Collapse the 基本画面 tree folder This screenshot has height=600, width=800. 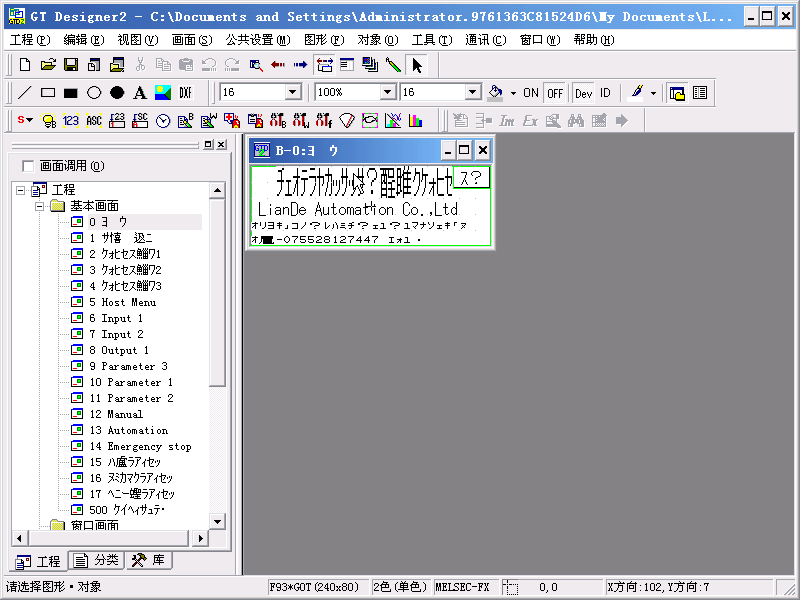point(40,206)
